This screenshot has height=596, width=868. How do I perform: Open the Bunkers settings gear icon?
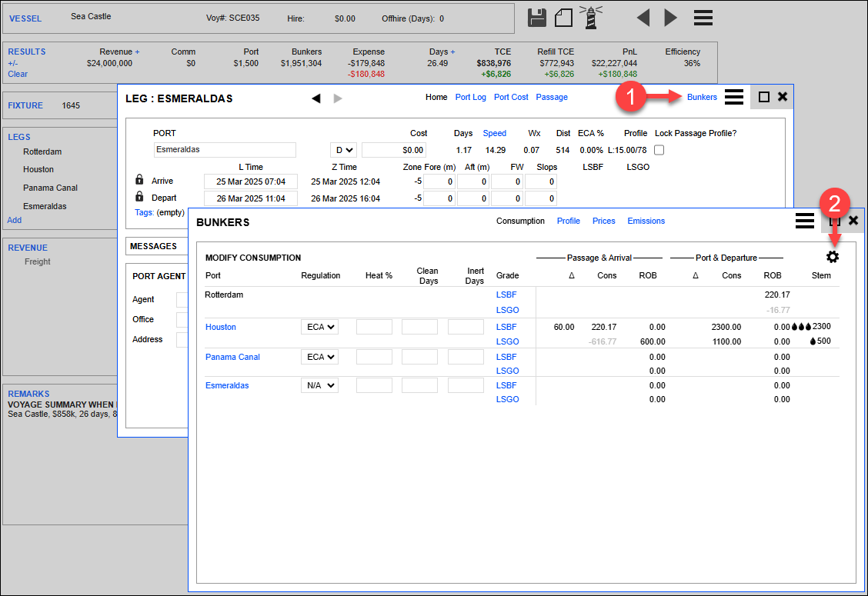833,257
